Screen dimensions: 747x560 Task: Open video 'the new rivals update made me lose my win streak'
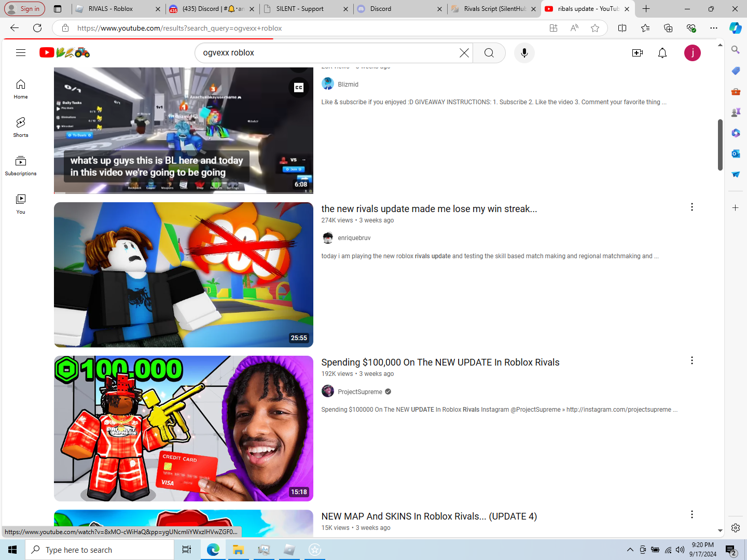tap(429, 209)
